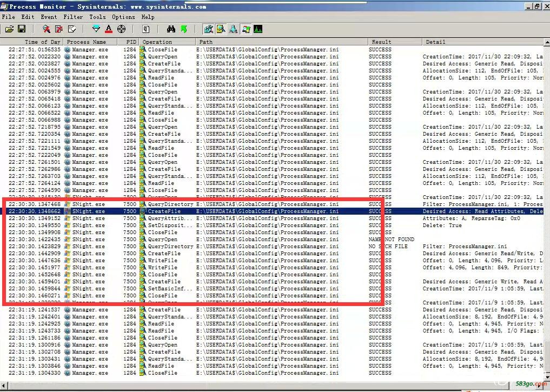Screen dimensions: 550x392
Task: Click the QueryDirectory operation icon at 22:30:30.1423829
Action: [143, 246]
